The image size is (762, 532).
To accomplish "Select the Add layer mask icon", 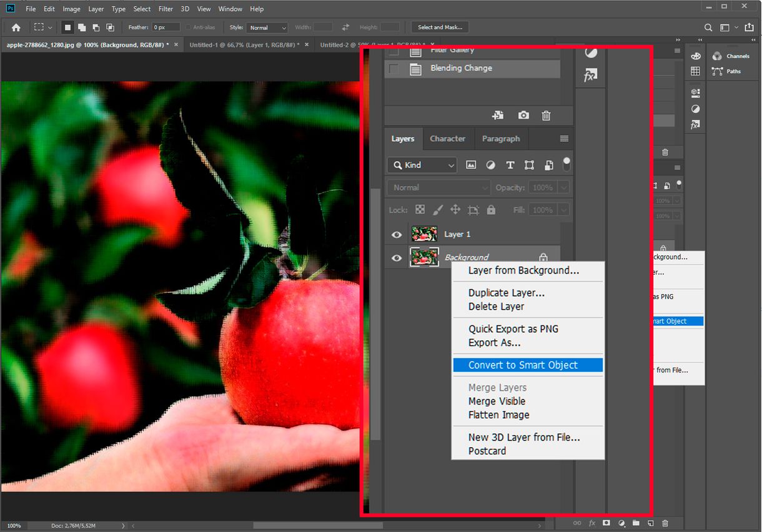I will [x=606, y=523].
